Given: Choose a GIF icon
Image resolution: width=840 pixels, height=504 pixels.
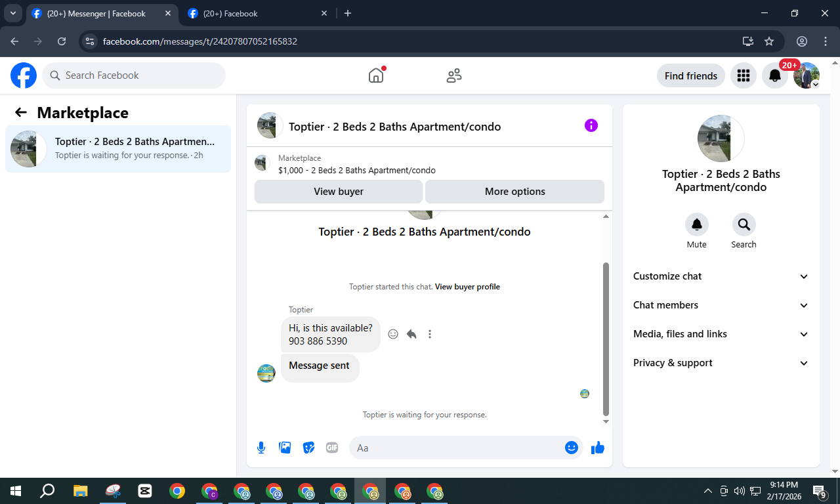Looking at the screenshot, I should pos(332,448).
